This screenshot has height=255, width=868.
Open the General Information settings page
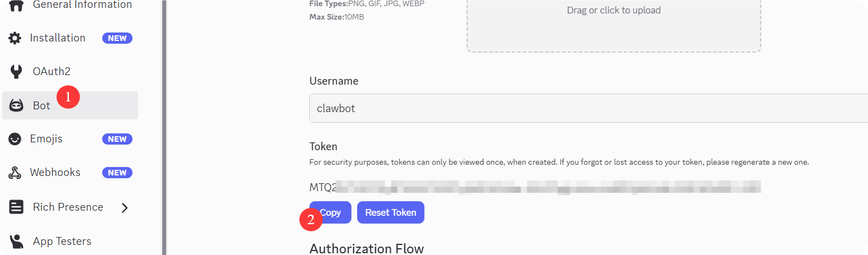click(82, 5)
